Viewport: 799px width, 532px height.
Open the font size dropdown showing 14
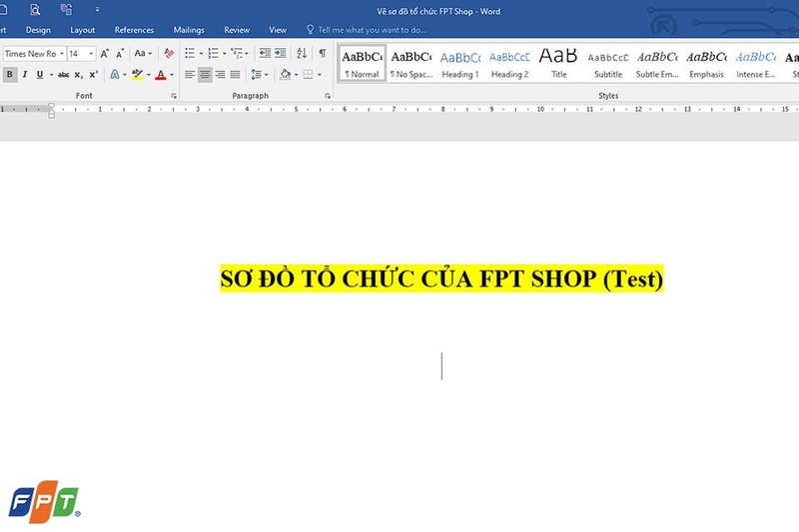coord(91,54)
